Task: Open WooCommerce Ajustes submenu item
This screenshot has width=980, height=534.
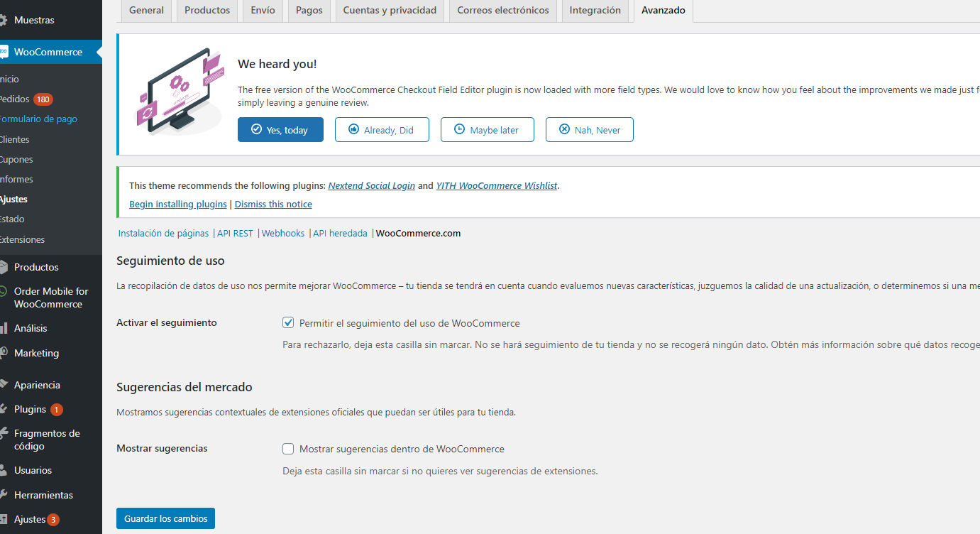Action: [x=13, y=200]
